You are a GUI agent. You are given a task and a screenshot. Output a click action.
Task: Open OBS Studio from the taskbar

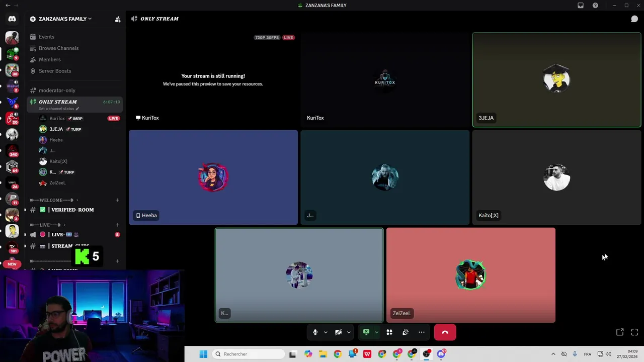(x=427, y=354)
